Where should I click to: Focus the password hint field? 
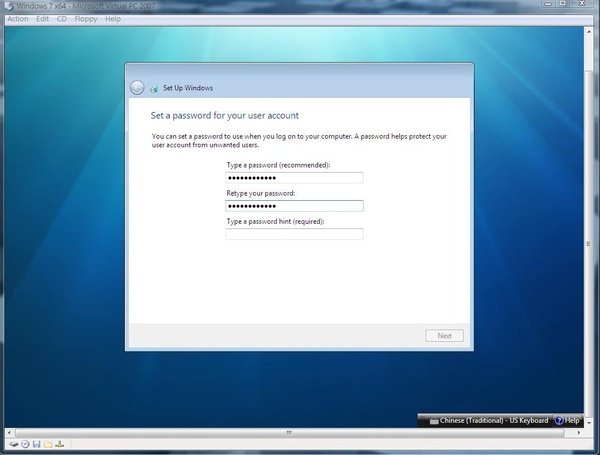294,234
